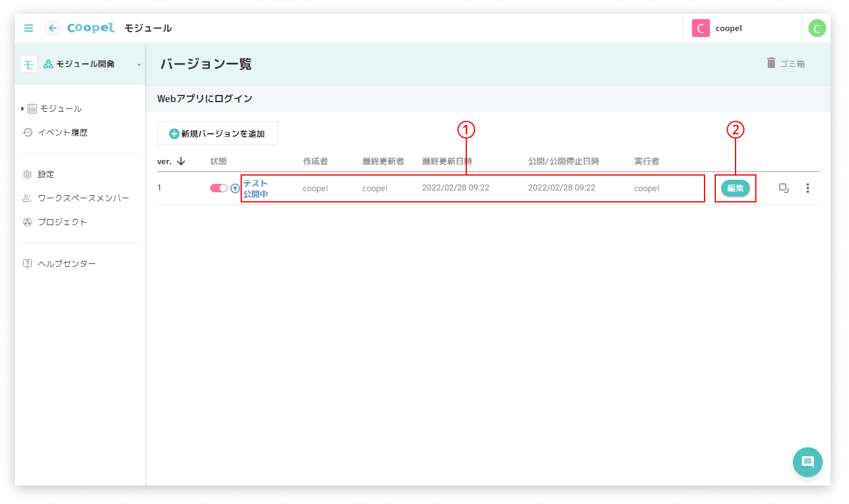This screenshot has width=849, height=504.
Task: Open プロジェクト in the sidebar
Action: tap(62, 222)
